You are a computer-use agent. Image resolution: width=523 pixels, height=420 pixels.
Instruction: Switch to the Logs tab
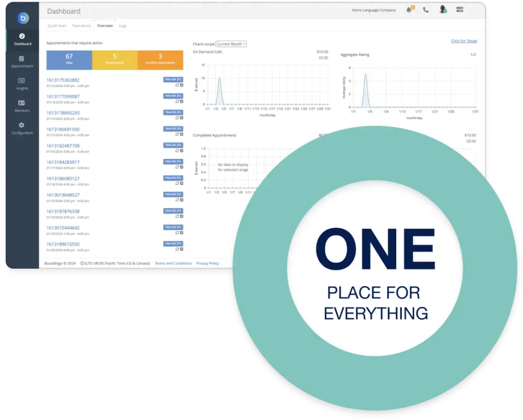(x=123, y=26)
